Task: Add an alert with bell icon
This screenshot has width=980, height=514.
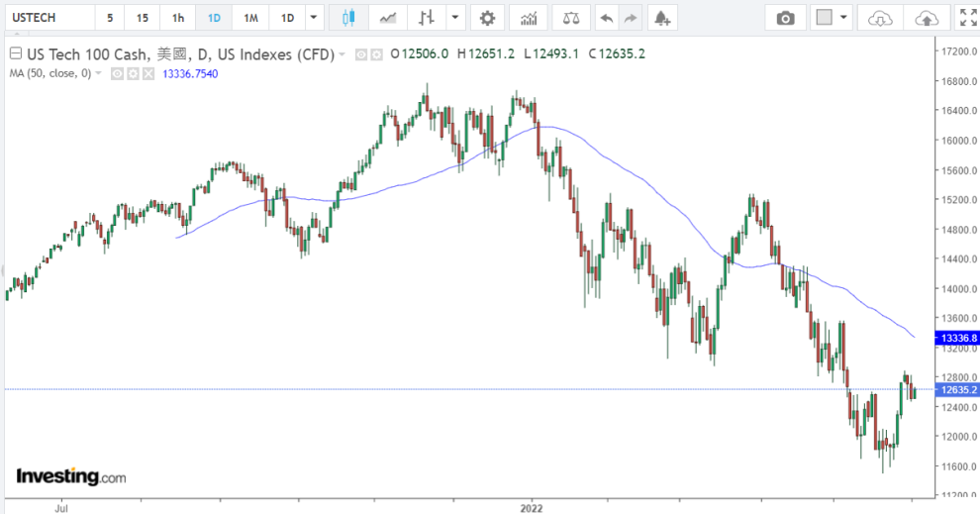Action: tap(662, 18)
